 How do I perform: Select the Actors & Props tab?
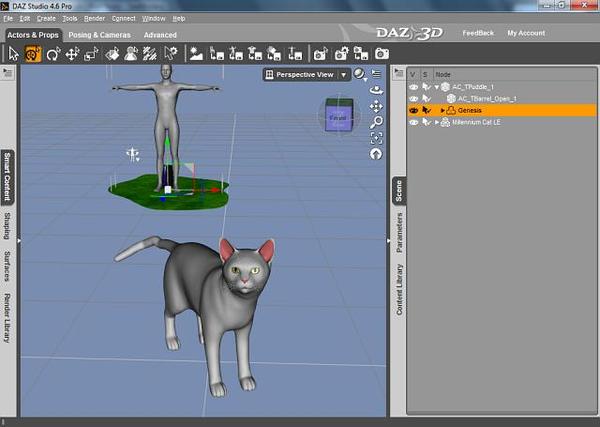point(33,35)
